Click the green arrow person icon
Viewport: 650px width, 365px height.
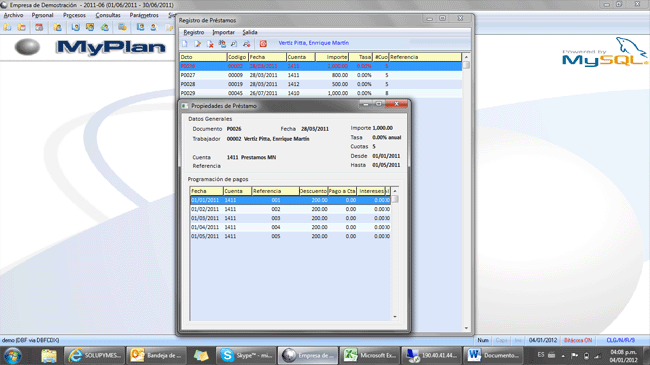click(x=104, y=27)
